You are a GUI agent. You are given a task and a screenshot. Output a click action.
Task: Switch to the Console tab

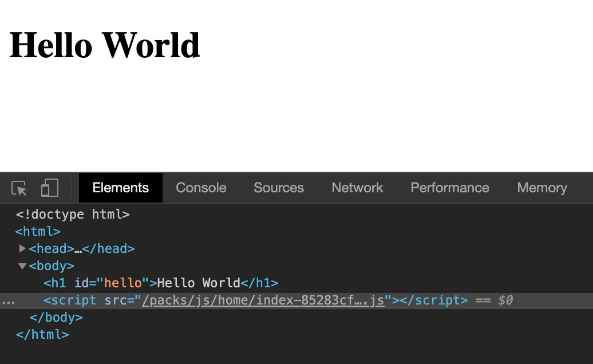coord(201,188)
